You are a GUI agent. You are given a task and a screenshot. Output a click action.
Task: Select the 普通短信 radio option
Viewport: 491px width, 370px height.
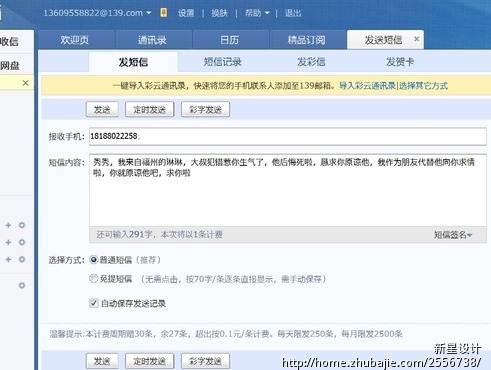pyautogui.click(x=94, y=260)
